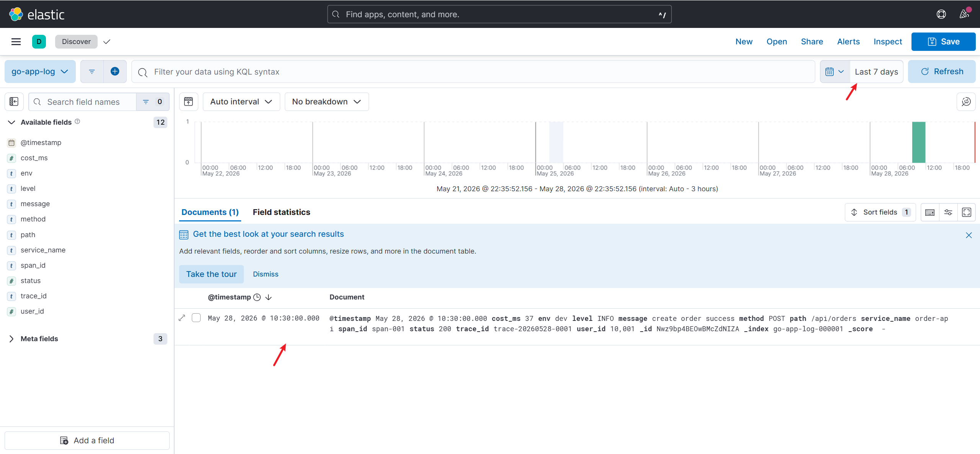Click the Add a field button
Image resolution: width=980 pixels, height=454 pixels.
(x=87, y=441)
